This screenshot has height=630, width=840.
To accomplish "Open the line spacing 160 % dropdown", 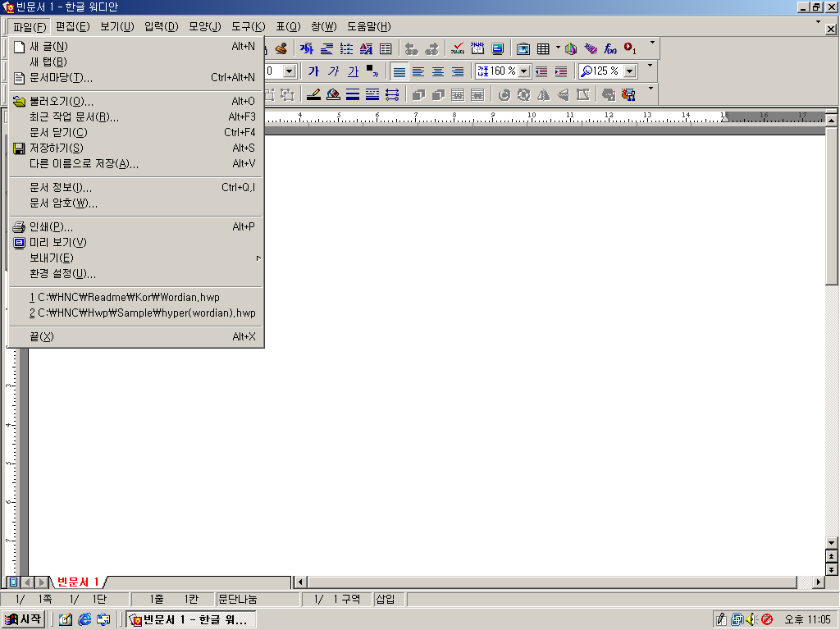I will click(x=524, y=71).
